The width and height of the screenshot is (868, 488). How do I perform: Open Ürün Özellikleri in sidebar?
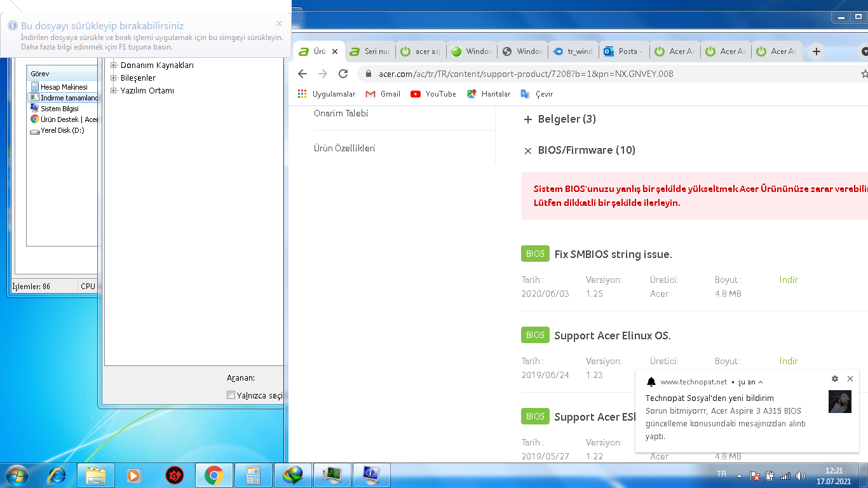(x=344, y=148)
